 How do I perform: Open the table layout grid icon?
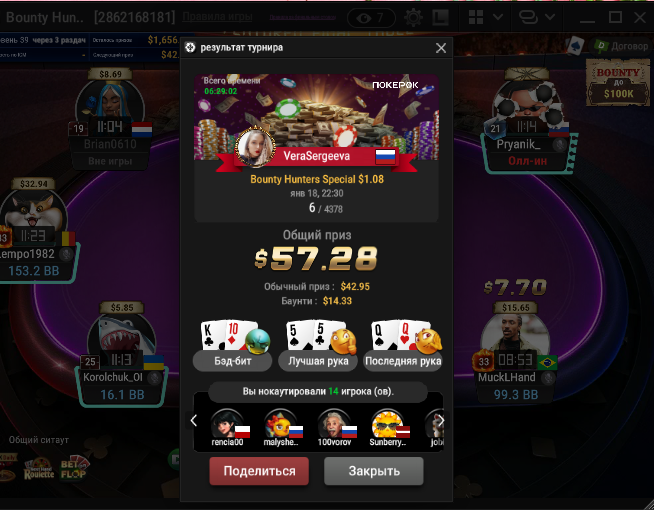click(476, 18)
